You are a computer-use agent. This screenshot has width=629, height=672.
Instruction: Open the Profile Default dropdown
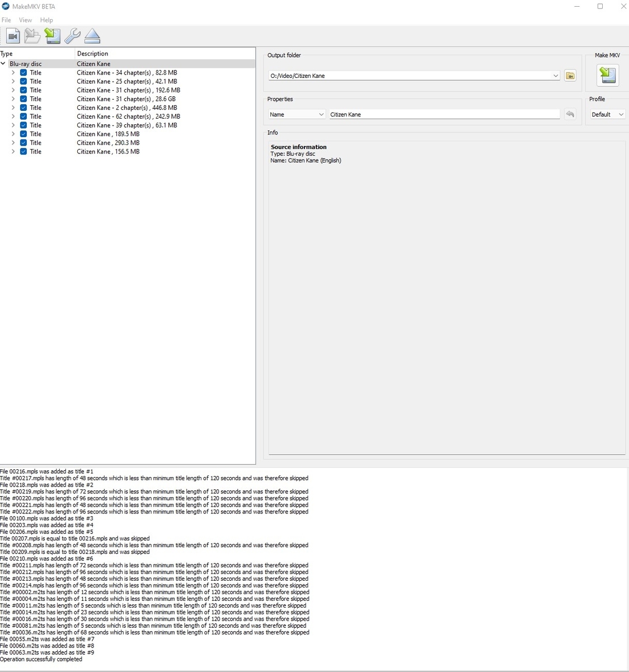[607, 114]
